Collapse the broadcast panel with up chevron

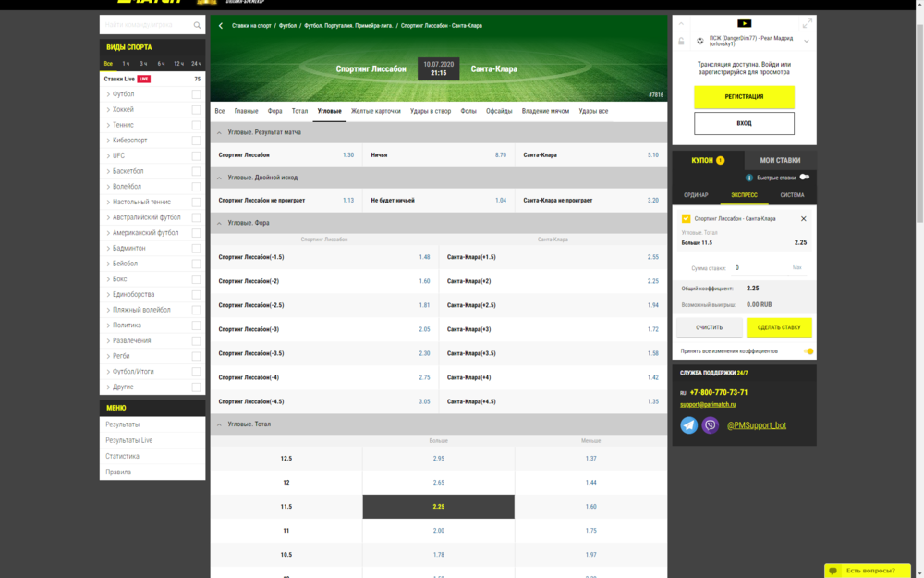click(x=681, y=24)
